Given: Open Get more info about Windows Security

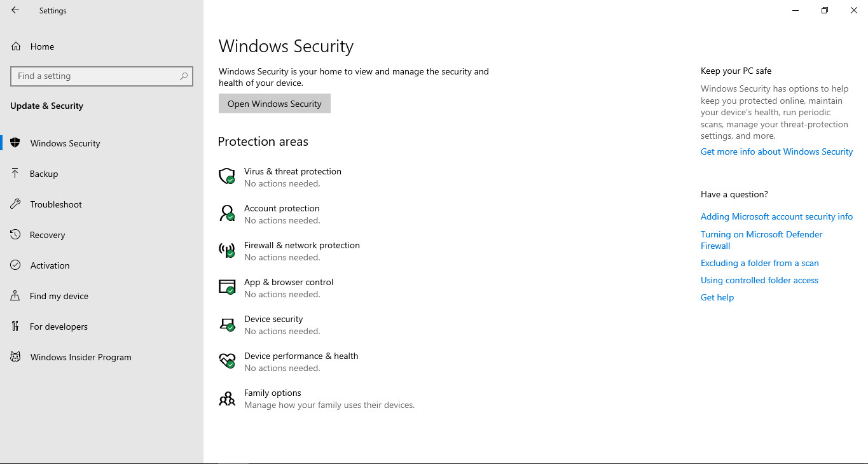Looking at the screenshot, I should tap(776, 151).
